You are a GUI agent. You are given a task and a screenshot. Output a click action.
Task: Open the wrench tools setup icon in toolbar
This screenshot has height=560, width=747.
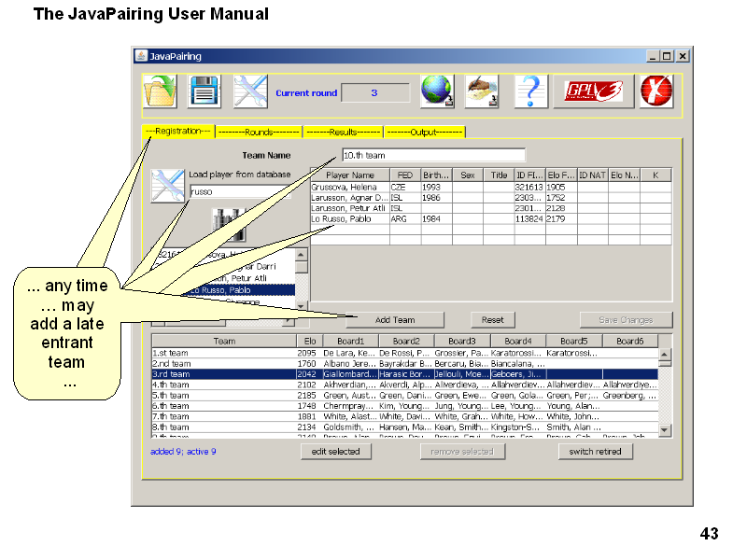pyautogui.click(x=250, y=92)
